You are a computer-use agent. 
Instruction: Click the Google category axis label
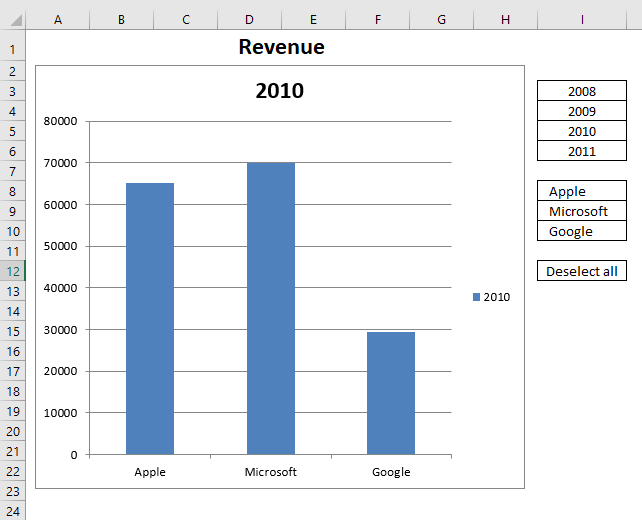391,472
